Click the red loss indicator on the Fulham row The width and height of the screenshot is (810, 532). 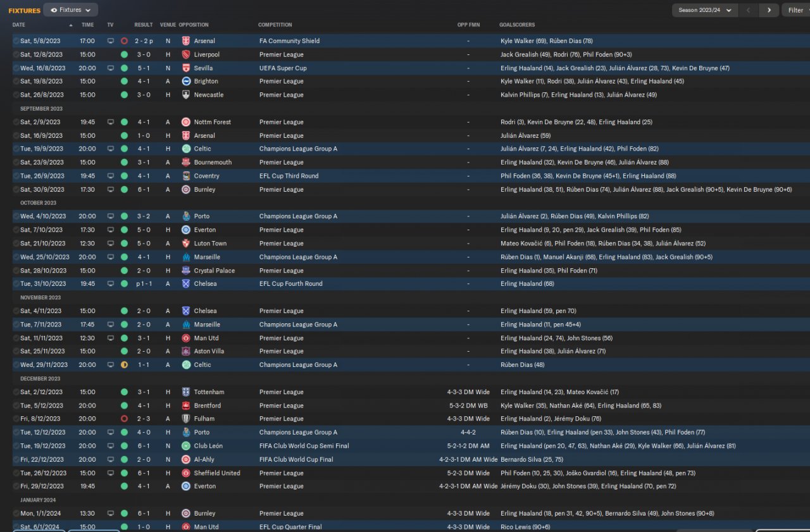[124, 419]
